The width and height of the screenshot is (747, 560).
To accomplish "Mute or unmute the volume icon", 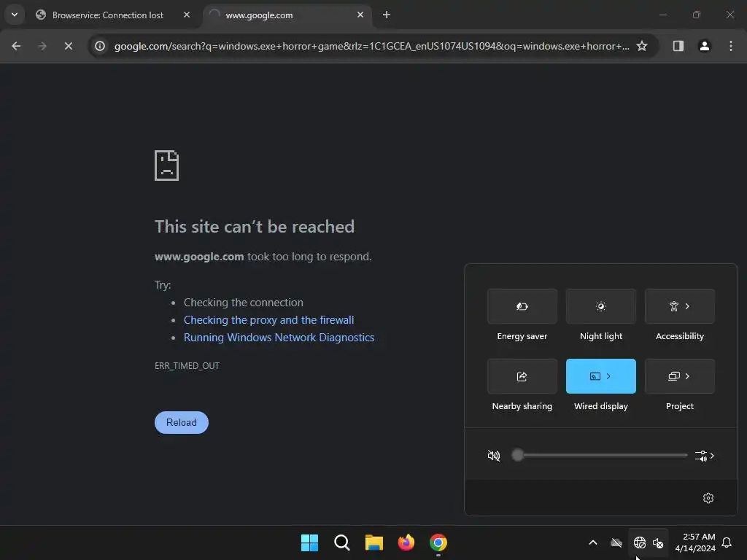I will (494, 456).
